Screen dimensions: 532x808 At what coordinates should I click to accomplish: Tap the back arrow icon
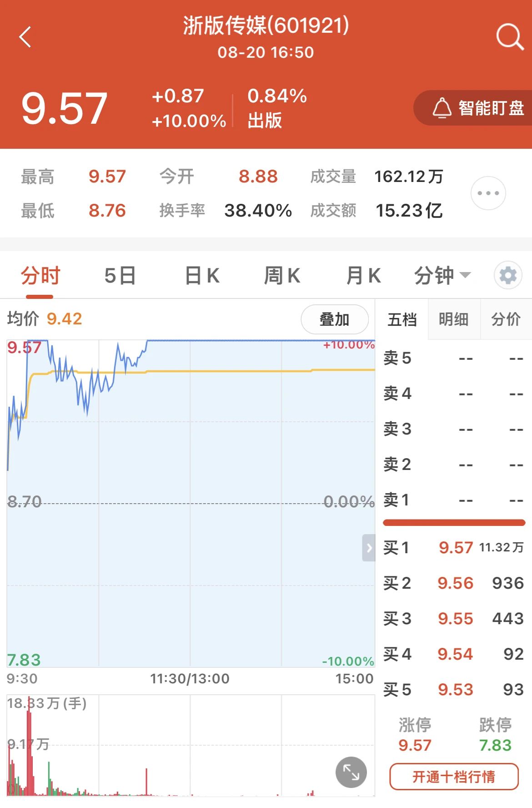(25, 37)
